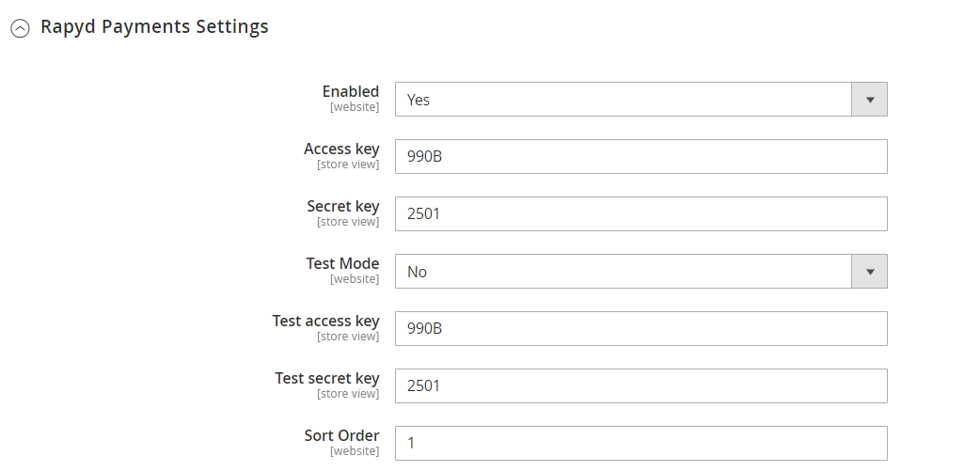Click into the Test secret key field
The image size is (980, 471).
click(640, 386)
